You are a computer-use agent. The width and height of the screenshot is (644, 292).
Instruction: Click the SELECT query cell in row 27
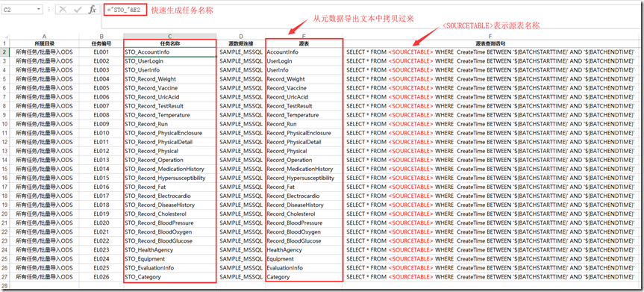[490, 277]
